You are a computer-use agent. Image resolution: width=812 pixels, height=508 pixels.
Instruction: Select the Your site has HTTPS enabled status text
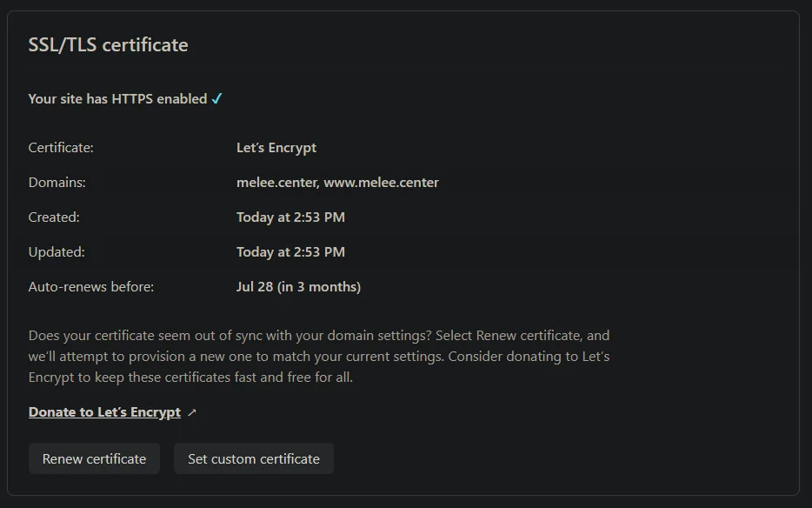(x=117, y=98)
